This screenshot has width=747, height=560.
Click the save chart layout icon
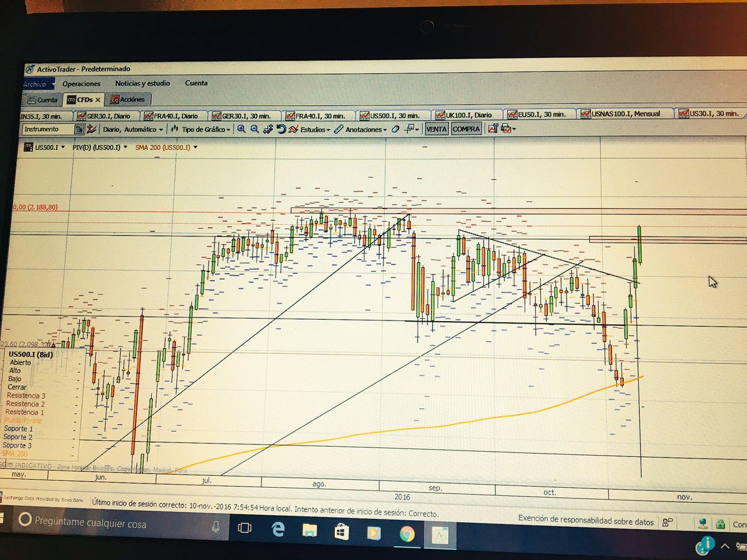point(505,129)
